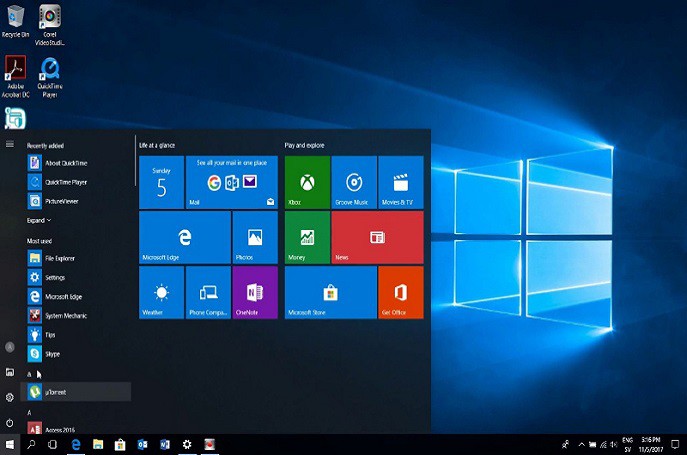Viewport: 687px width, 455px height.
Task: Open the Action Center notifications icon
Action: (675, 444)
